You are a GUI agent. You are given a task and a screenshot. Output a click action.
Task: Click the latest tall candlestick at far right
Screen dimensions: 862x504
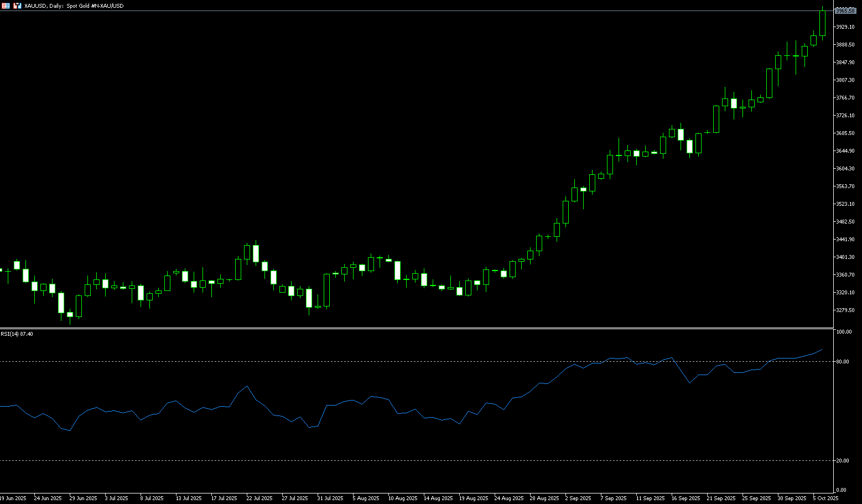[822, 23]
